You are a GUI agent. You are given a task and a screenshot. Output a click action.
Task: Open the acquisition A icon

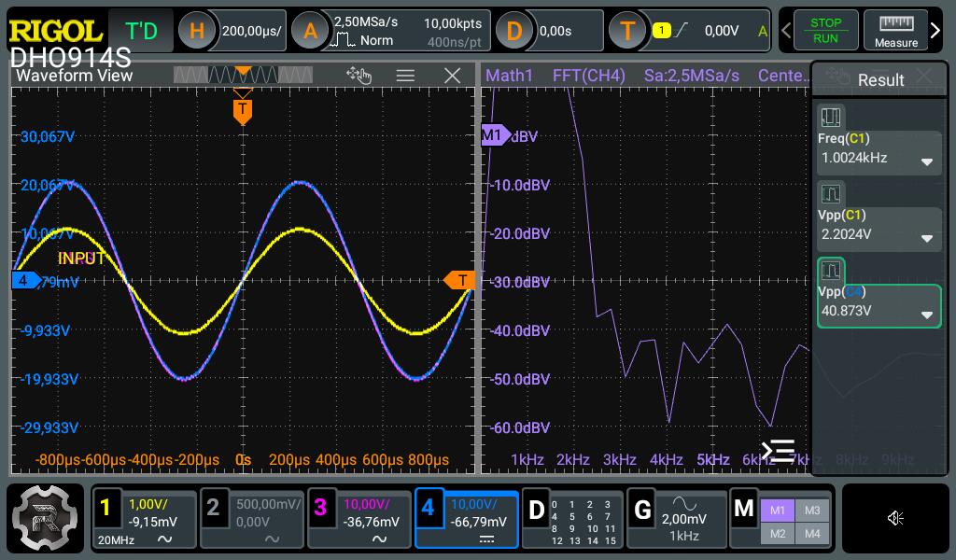[x=310, y=31]
